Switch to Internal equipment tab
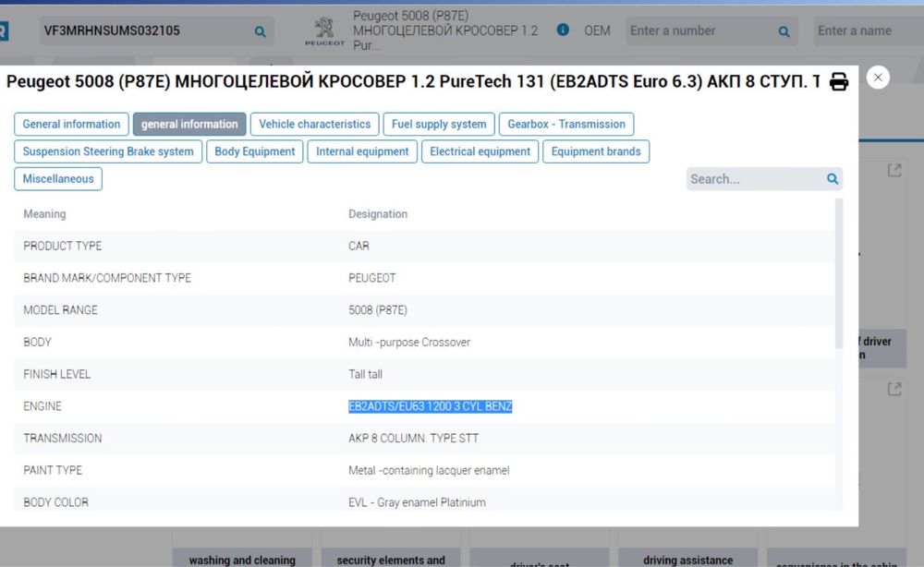924x567 pixels. point(362,151)
